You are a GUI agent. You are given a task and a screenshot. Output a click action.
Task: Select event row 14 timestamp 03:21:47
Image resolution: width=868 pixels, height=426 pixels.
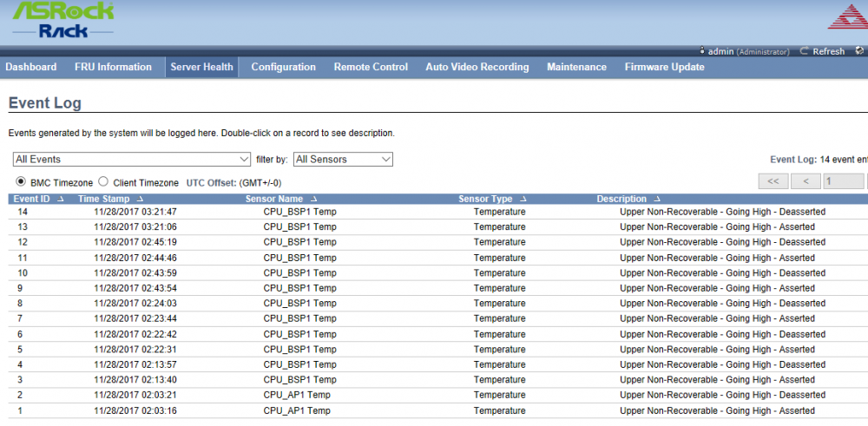pos(135,212)
